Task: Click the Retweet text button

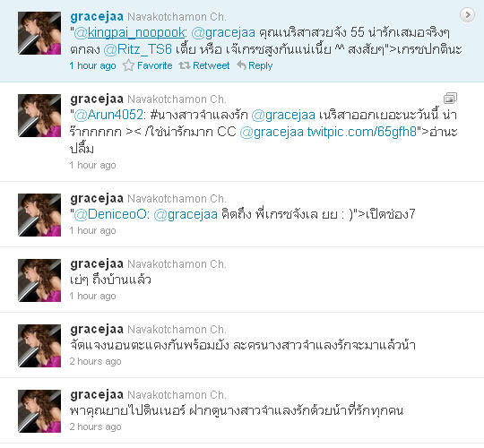Action: click(212, 65)
